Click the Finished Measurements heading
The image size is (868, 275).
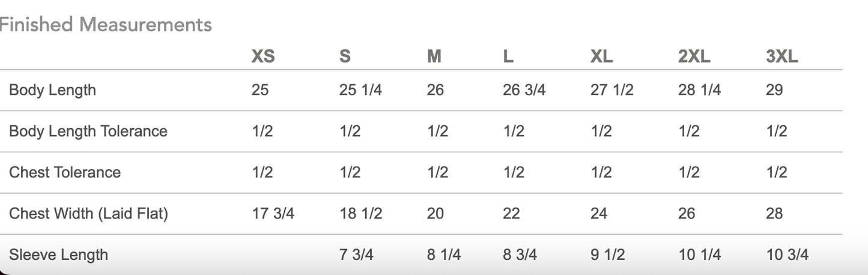(106, 25)
